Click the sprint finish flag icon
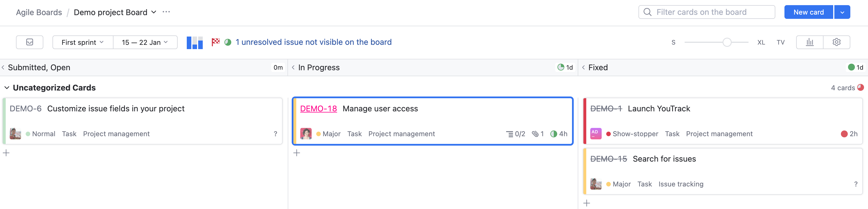The image size is (868, 209). click(215, 42)
